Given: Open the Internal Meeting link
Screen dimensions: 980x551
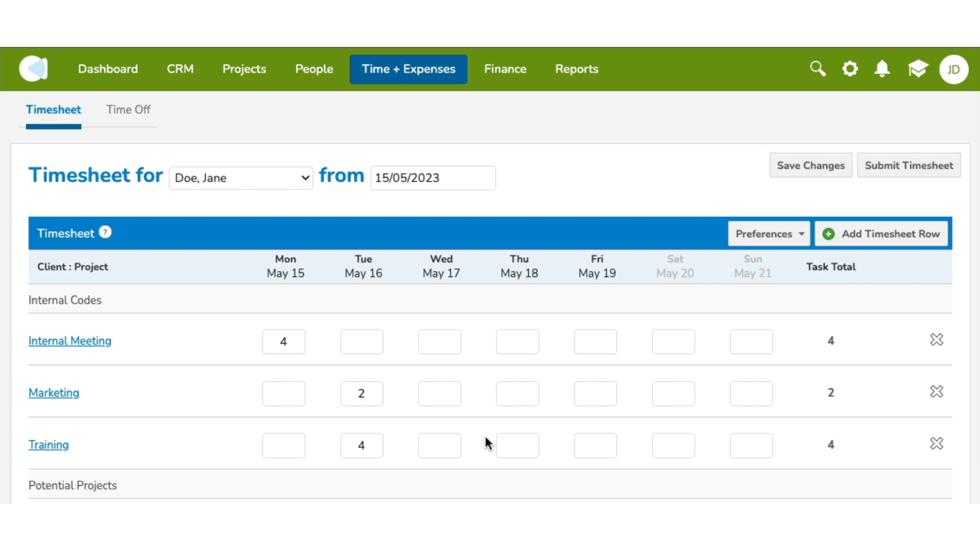Looking at the screenshot, I should [x=70, y=341].
